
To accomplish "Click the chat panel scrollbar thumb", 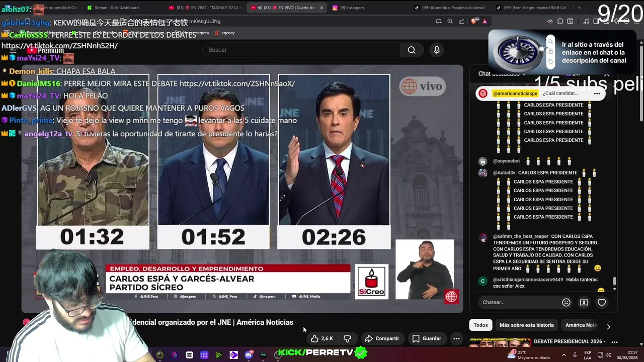I will (614, 281).
